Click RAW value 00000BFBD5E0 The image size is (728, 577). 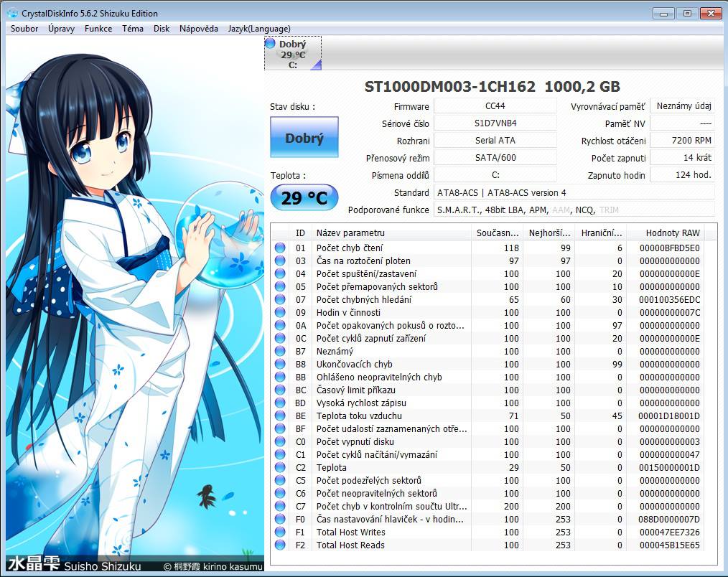(669, 248)
